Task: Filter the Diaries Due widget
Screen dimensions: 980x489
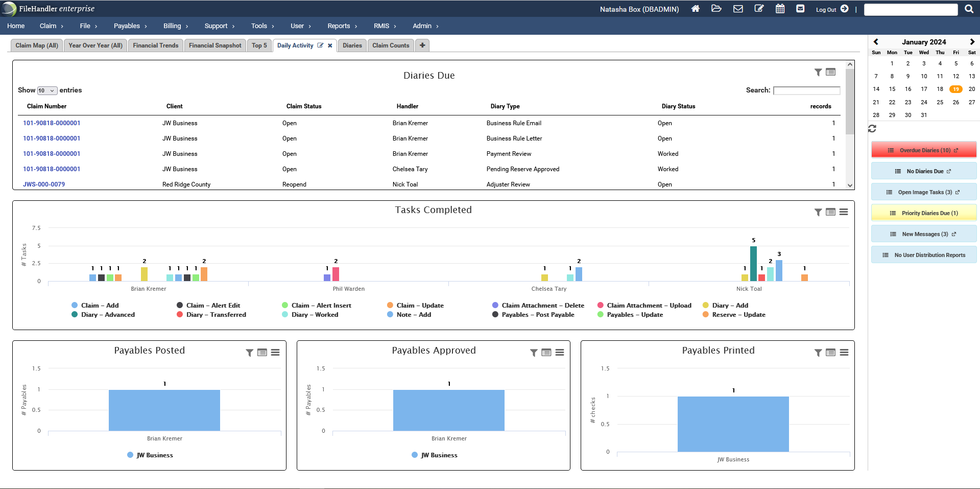Action: point(818,73)
